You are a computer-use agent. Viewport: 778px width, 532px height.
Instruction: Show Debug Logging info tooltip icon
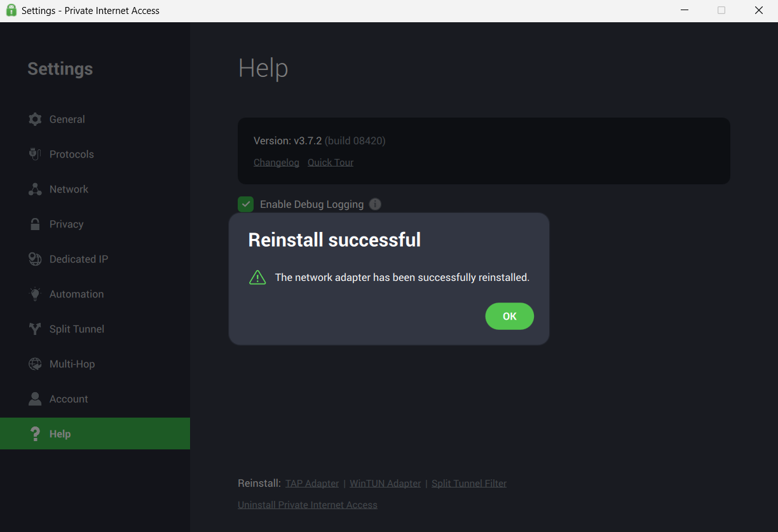coord(375,204)
